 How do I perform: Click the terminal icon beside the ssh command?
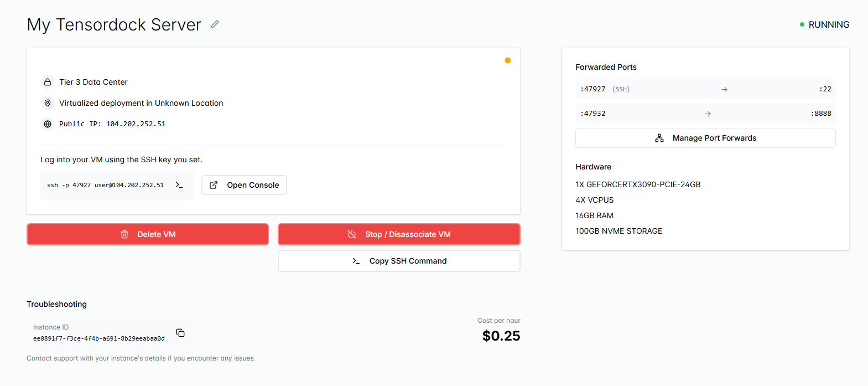179,185
